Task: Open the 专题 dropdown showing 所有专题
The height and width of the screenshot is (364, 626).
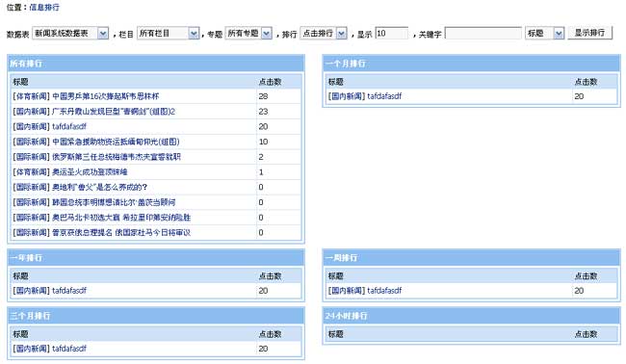Action: [x=248, y=33]
